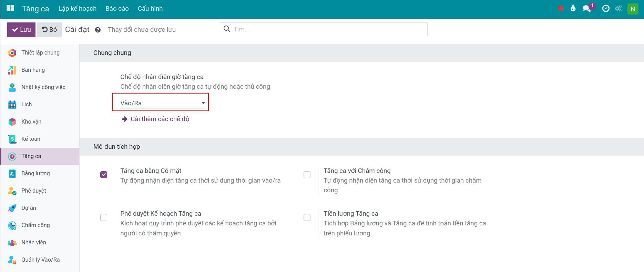Click the Bỏ discard button
The image size is (644, 272).
[49, 30]
